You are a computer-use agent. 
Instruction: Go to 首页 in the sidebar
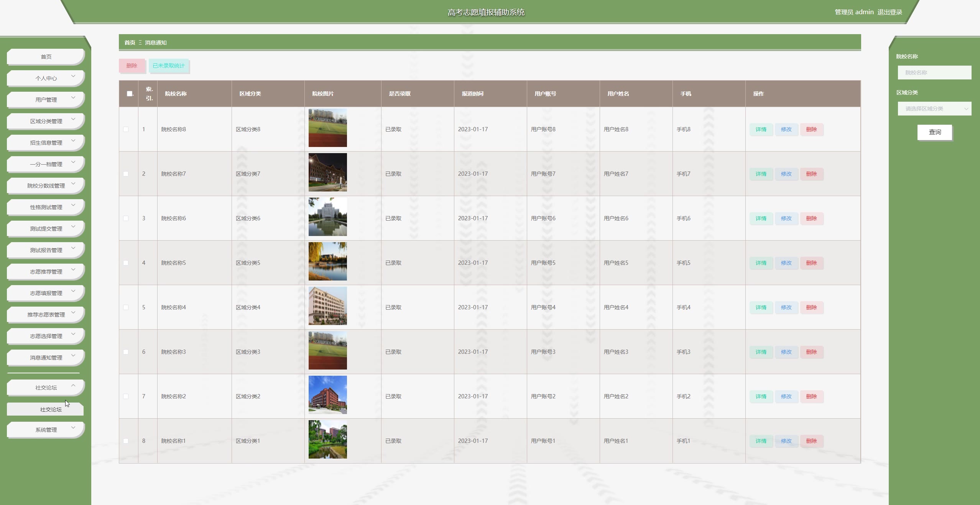(46, 57)
